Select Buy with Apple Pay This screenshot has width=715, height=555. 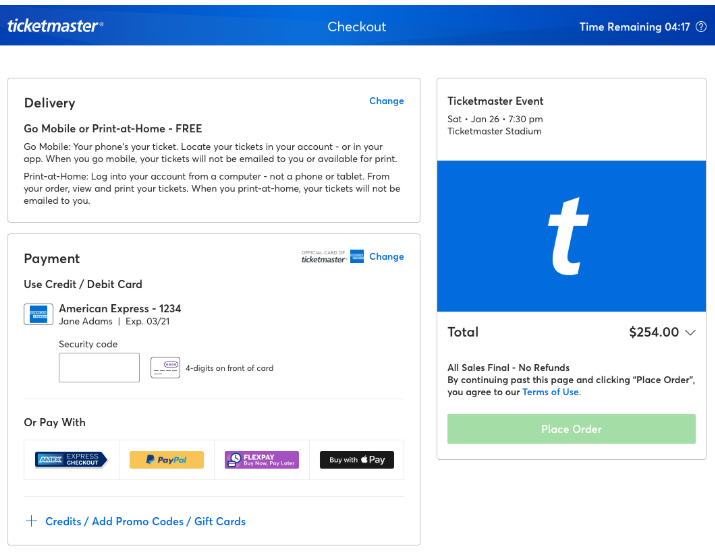click(x=356, y=460)
